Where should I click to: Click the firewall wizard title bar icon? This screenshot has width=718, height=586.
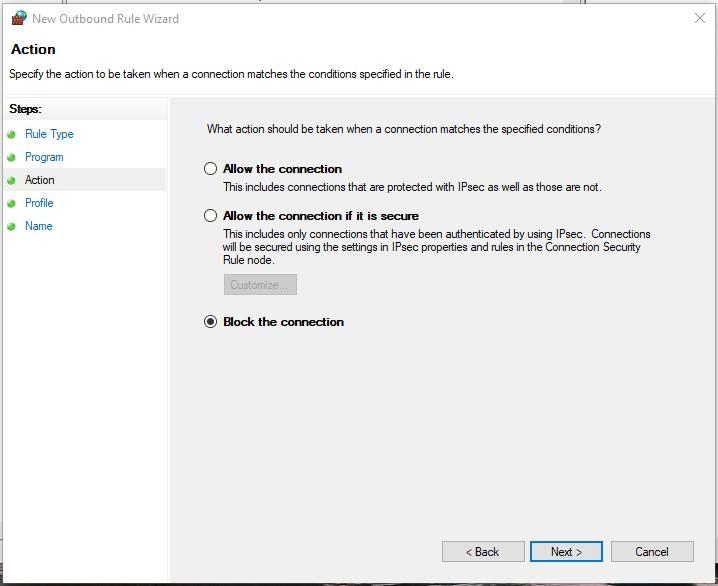pos(19,18)
